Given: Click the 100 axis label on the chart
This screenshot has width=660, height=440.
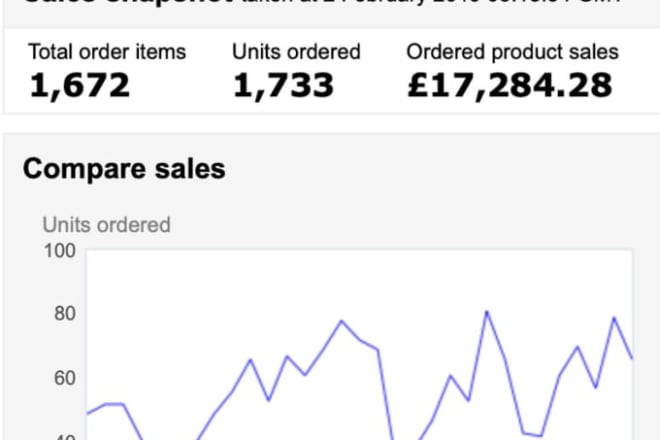Looking at the screenshot, I should point(60,251).
